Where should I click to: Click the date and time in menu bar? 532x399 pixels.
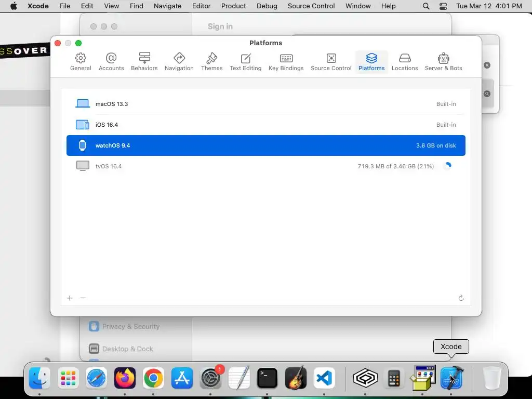[x=488, y=6]
